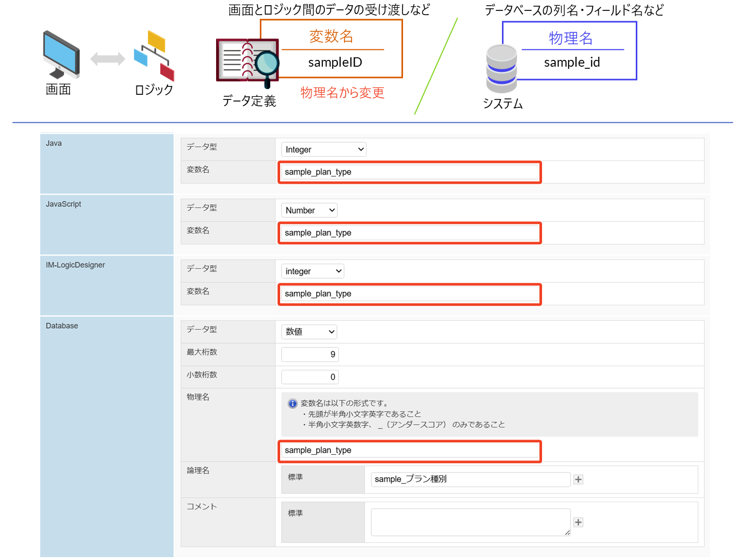The image size is (742, 560).
Task: Click inside the コメント 標準 textarea
Action: [x=470, y=522]
